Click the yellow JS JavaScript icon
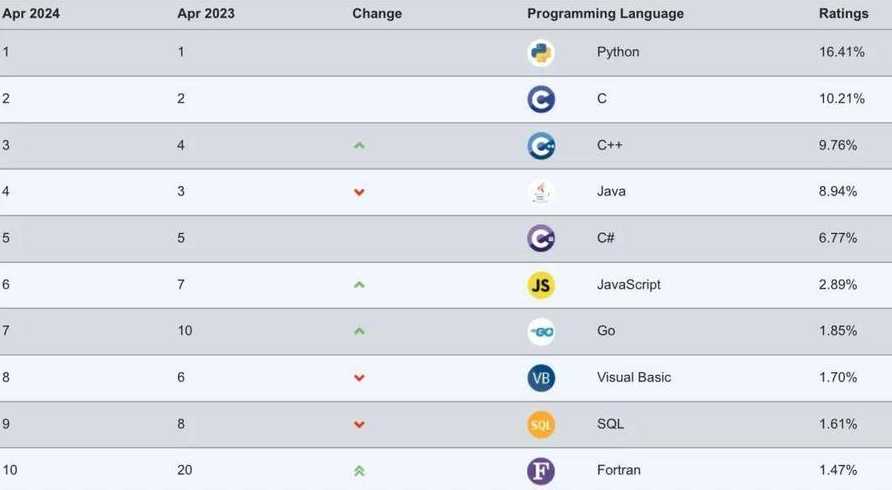Screen dimensions: 892x490 click(541, 285)
